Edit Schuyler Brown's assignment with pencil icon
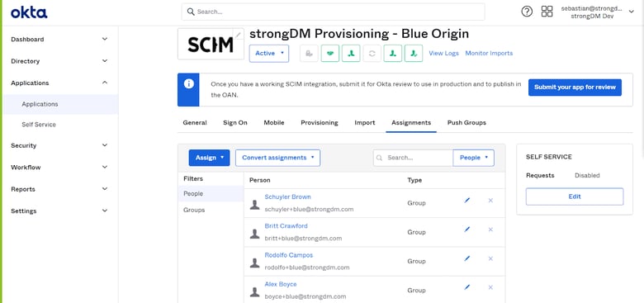644x303 pixels. pyautogui.click(x=466, y=201)
